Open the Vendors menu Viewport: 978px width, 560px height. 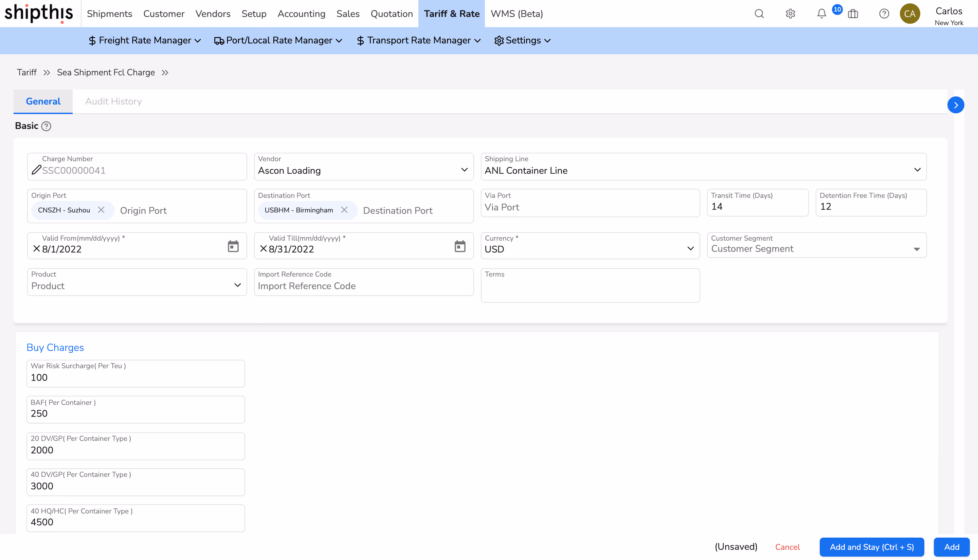tap(213, 14)
